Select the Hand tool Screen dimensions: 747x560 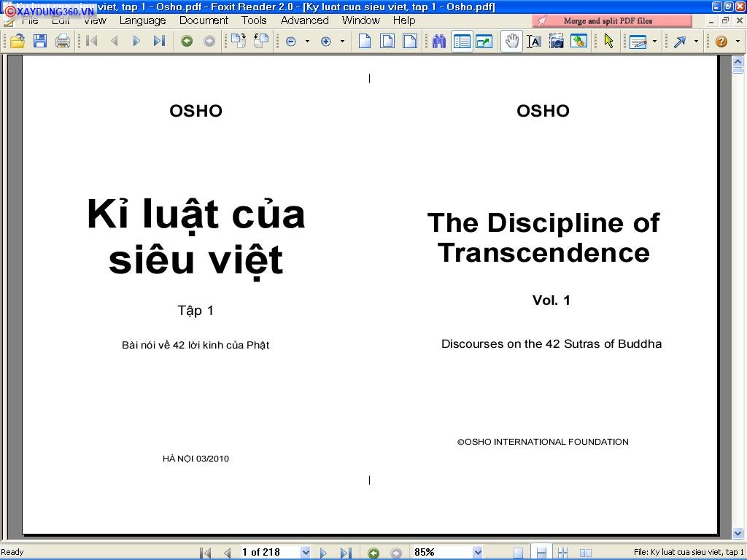tap(511, 42)
